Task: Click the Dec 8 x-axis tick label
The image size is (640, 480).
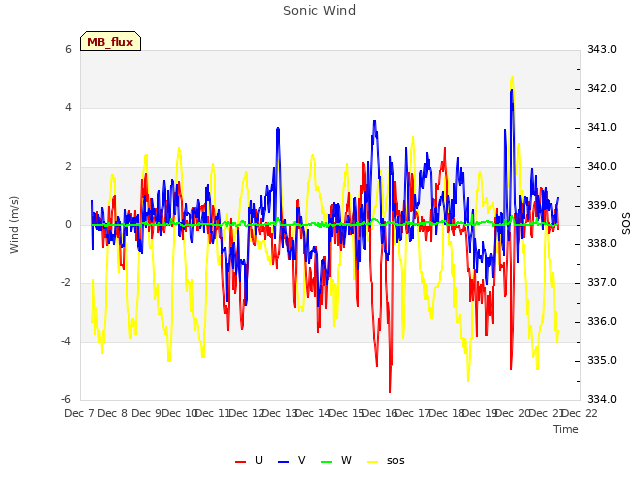Action: (113, 413)
